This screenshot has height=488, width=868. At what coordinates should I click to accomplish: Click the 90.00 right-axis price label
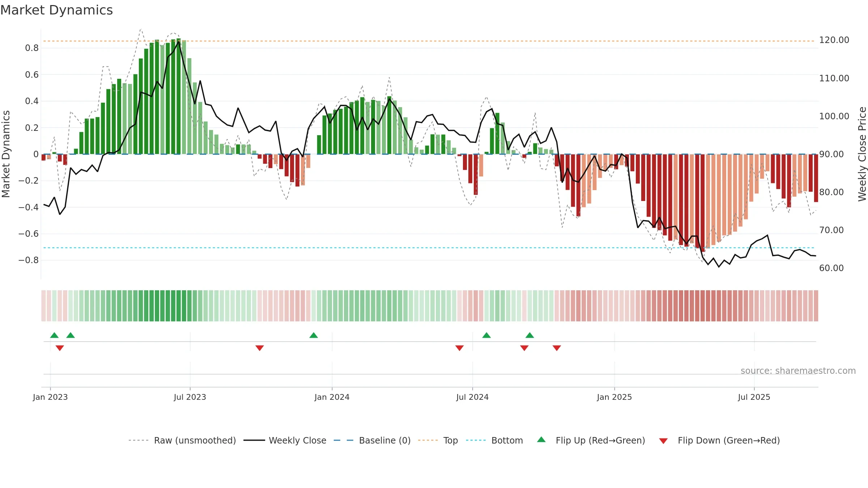click(x=831, y=154)
